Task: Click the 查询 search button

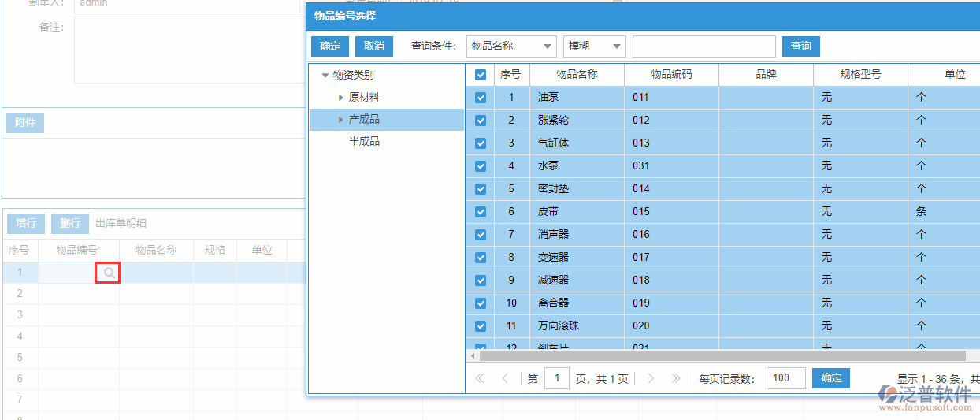Action: pyautogui.click(x=801, y=46)
